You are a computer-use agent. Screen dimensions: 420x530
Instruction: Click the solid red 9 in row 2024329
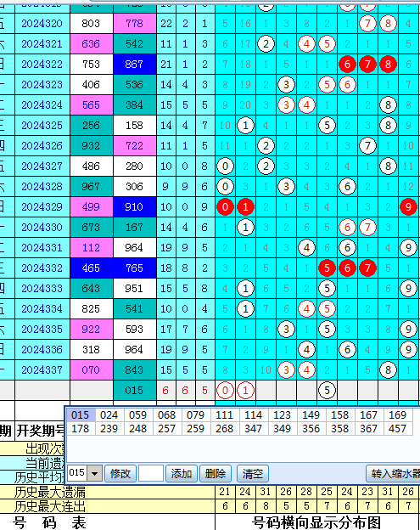tap(408, 207)
